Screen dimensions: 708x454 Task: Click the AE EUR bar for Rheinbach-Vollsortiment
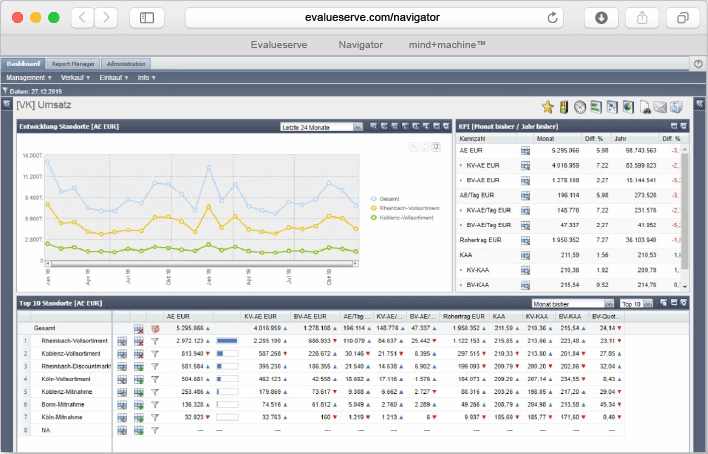[x=227, y=341]
